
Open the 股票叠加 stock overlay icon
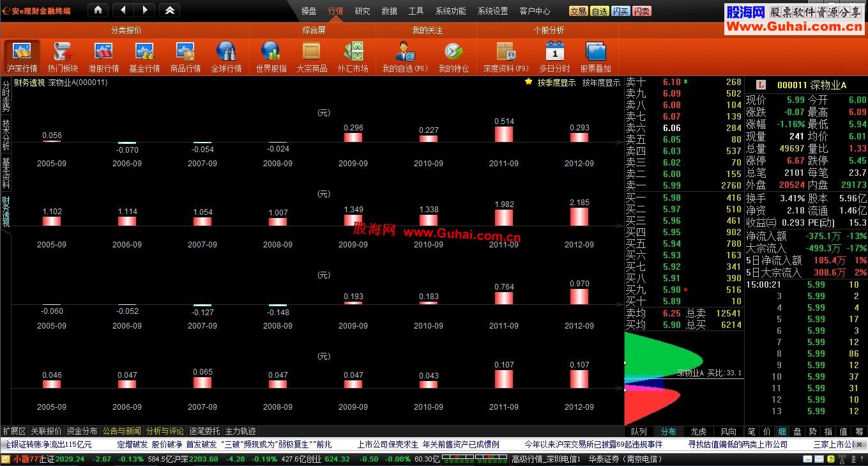click(595, 58)
